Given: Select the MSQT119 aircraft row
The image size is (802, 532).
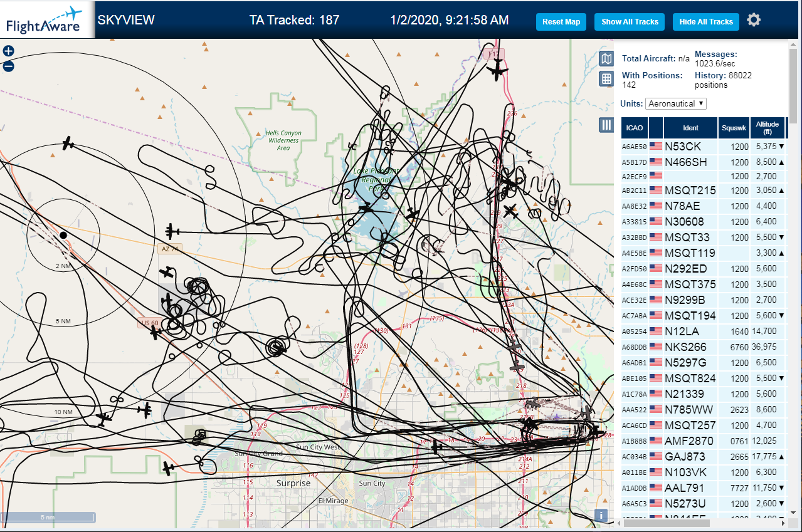Looking at the screenshot, I should 704,253.
